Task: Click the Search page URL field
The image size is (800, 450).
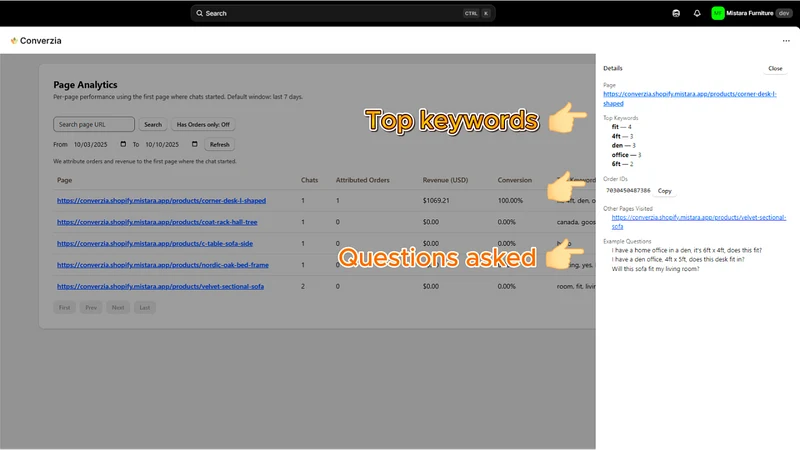Action: pyautogui.click(x=94, y=124)
